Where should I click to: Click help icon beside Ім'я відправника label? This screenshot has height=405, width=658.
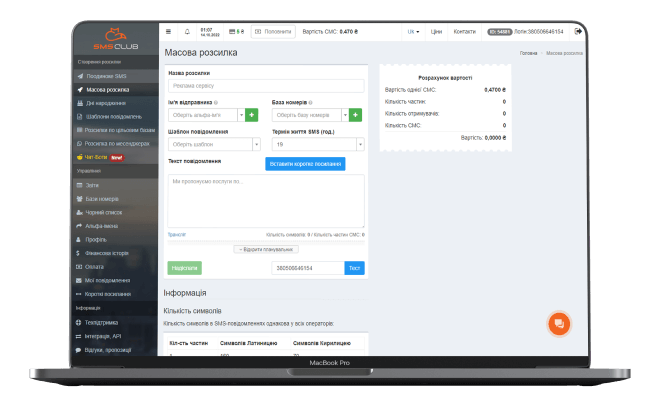(x=215, y=103)
